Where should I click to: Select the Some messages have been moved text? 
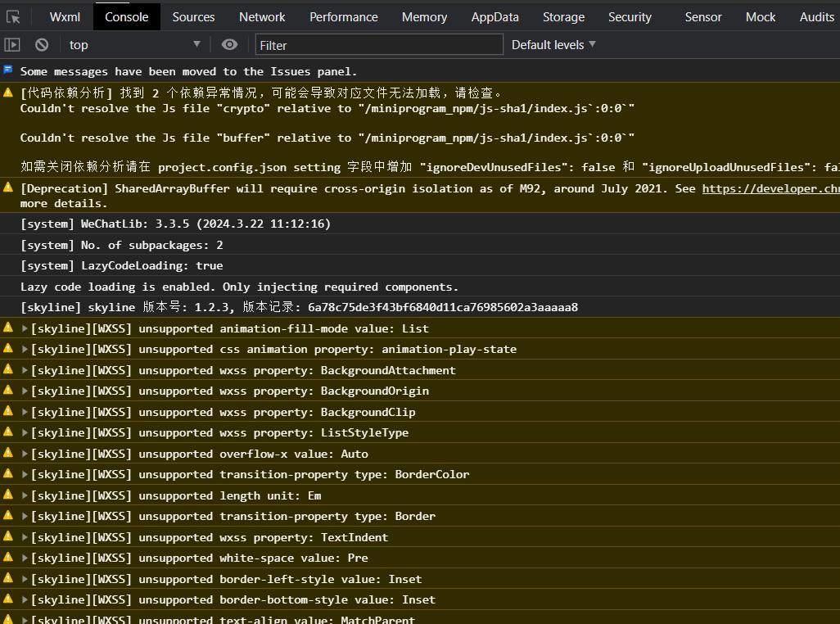pos(188,71)
